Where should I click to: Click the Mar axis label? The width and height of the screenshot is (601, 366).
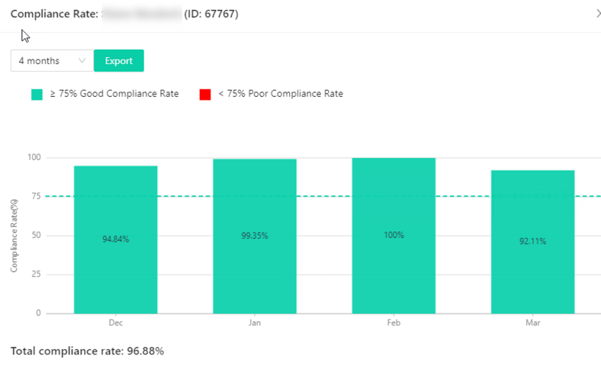533,323
